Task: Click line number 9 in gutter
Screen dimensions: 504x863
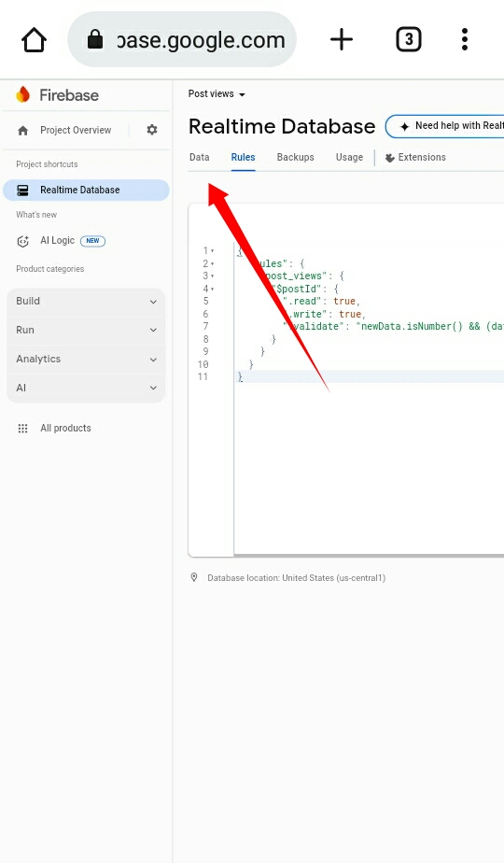Action: tap(205, 352)
